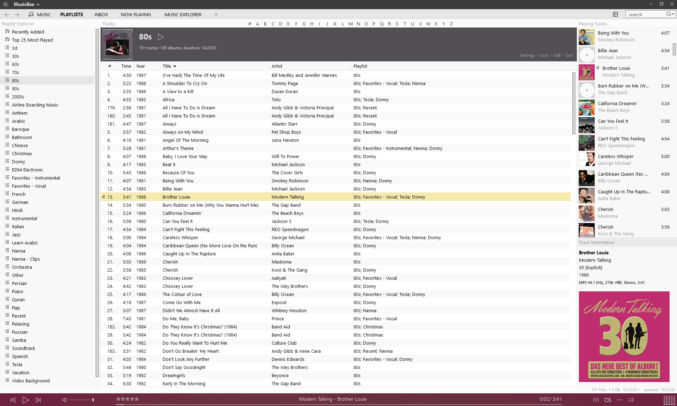Open the panel layout icon beside search
The image size is (677, 406).
pyautogui.click(x=615, y=14)
